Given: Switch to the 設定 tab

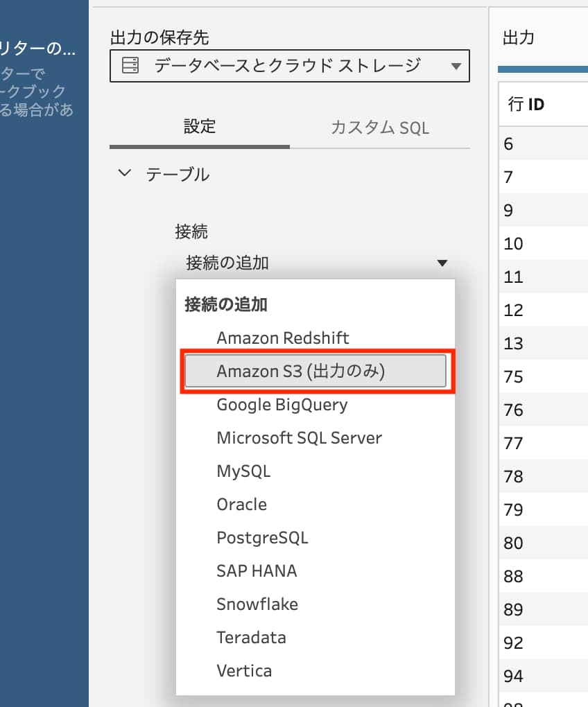Looking at the screenshot, I should pyautogui.click(x=200, y=127).
